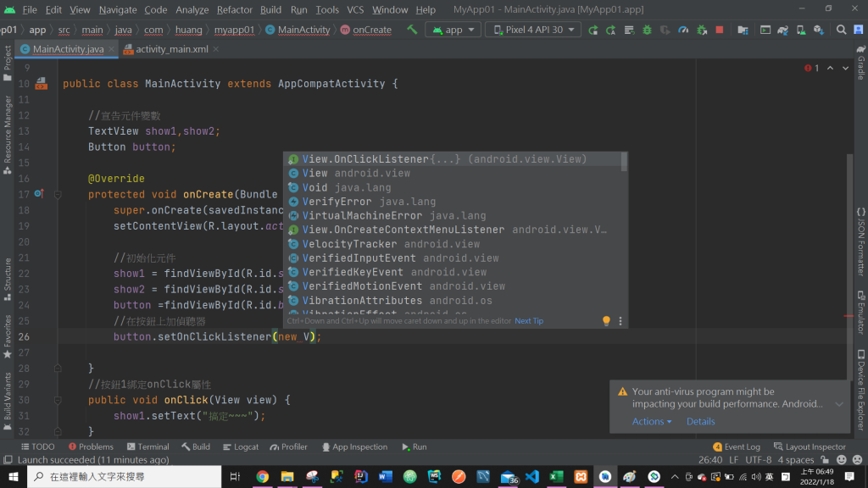Collapse the onCreate method fold marker
Image resolution: width=868 pixels, height=488 pixels.
pyautogui.click(x=58, y=195)
